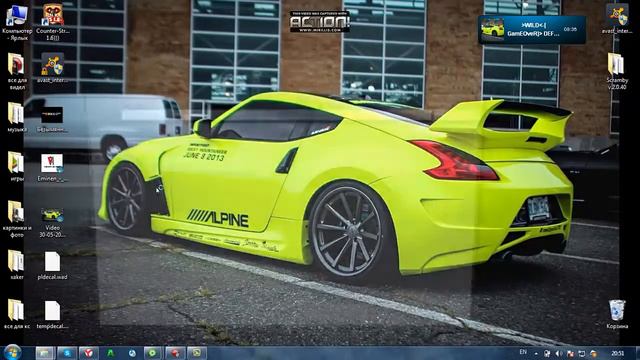640x360 pixels.
Task: Select the avast_inter file with padlock overlay
Action: (53, 68)
